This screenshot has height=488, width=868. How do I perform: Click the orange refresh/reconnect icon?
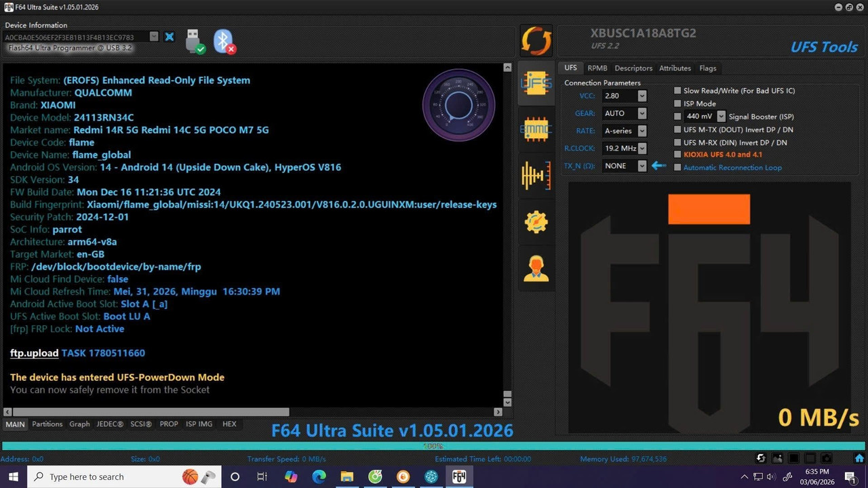click(536, 41)
